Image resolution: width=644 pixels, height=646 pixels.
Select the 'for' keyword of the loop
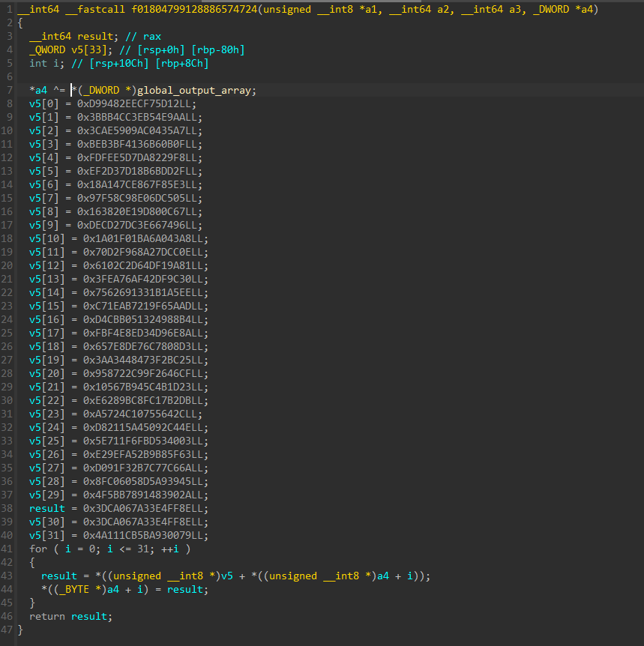click(x=37, y=549)
